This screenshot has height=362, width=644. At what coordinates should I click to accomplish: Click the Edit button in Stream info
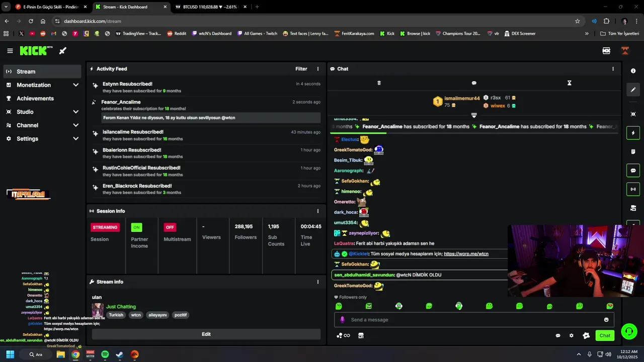coord(206,334)
